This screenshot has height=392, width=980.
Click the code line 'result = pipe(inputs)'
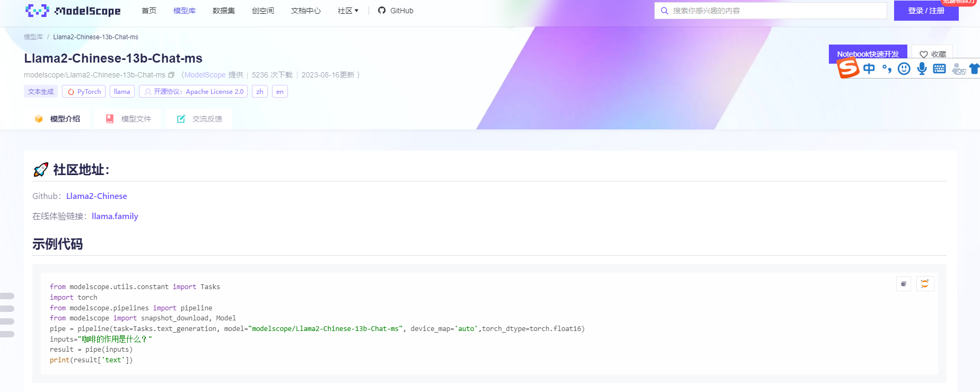[91, 350]
